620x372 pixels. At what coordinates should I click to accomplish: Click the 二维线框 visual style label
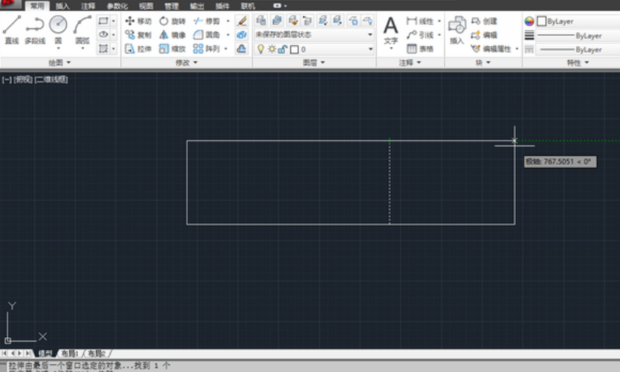pos(51,79)
